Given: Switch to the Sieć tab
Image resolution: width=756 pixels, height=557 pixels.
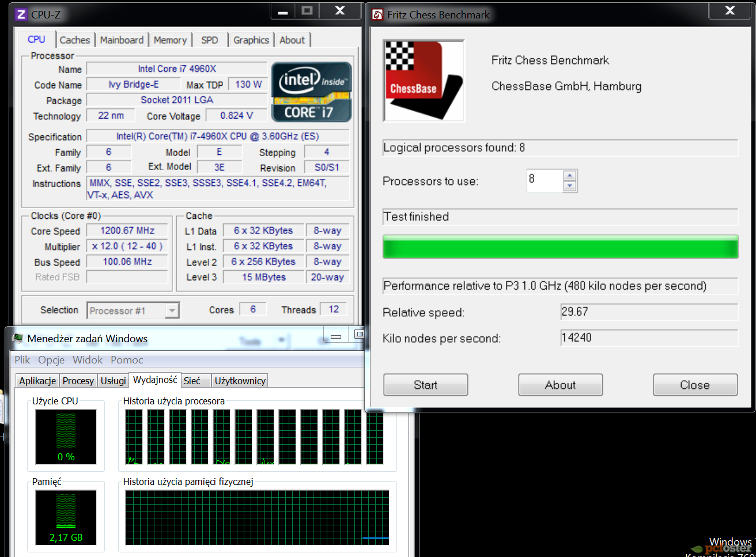Looking at the screenshot, I should click(x=196, y=381).
